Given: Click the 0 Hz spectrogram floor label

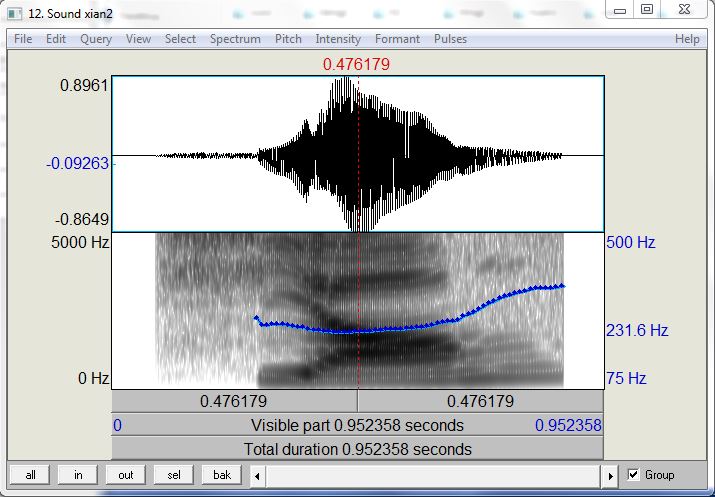Looking at the screenshot, I should [93, 378].
